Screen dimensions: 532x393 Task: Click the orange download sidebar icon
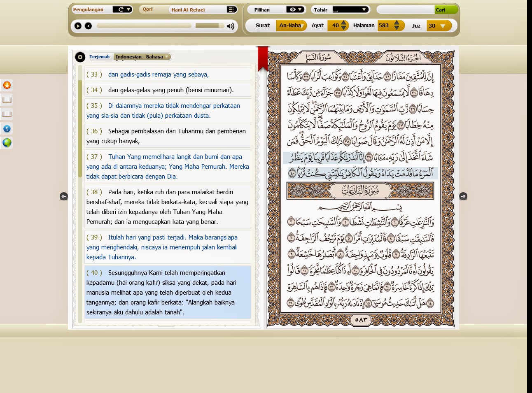pos(7,85)
